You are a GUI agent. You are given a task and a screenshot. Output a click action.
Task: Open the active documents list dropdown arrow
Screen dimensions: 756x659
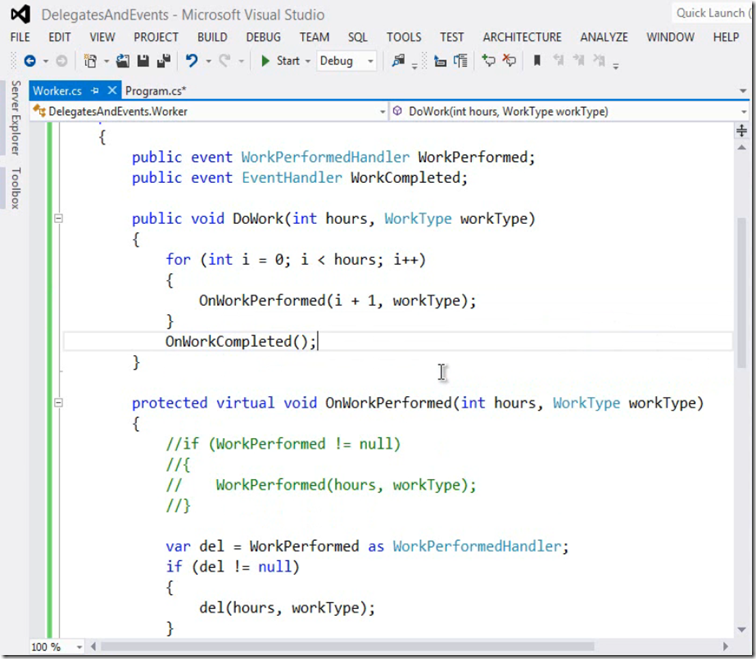tap(743, 91)
